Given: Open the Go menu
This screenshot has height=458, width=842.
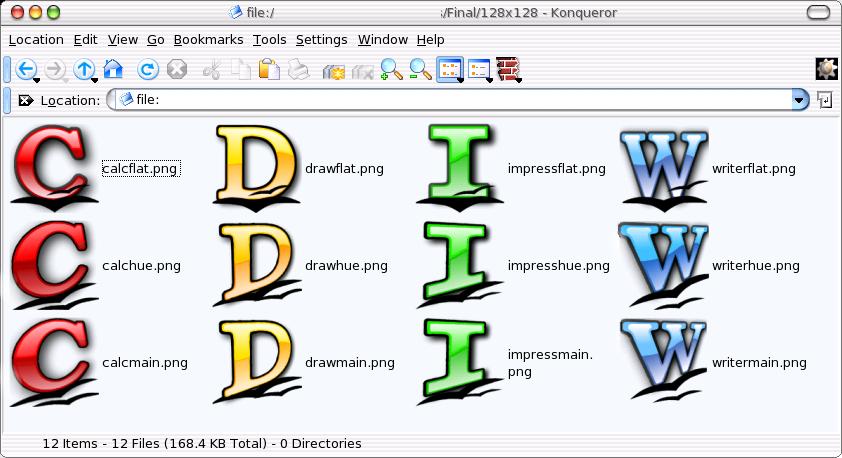Looking at the screenshot, I should click(x=156, y=40).
